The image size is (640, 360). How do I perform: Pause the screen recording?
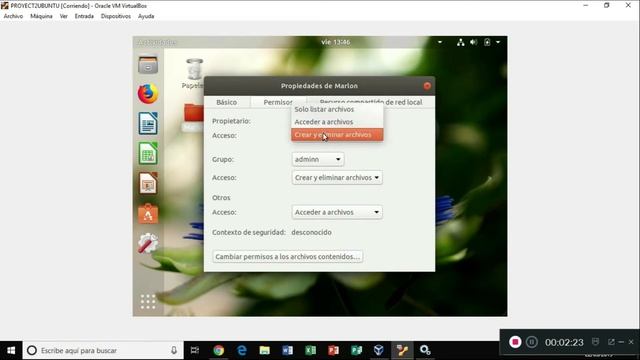point(531,342)
